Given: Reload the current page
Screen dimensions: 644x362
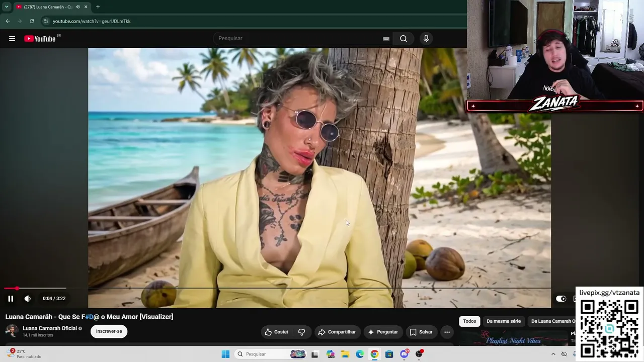Looking at the screenshot, I should click(32, 21).
